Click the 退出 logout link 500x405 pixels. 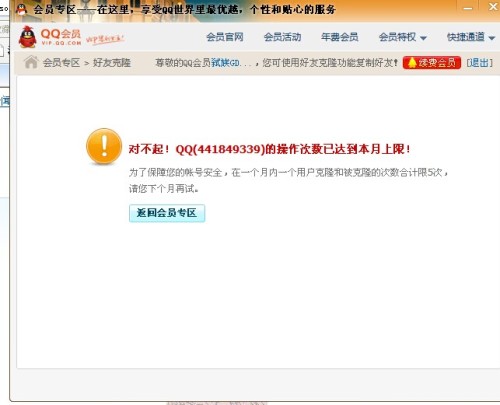tap(479, 63)
